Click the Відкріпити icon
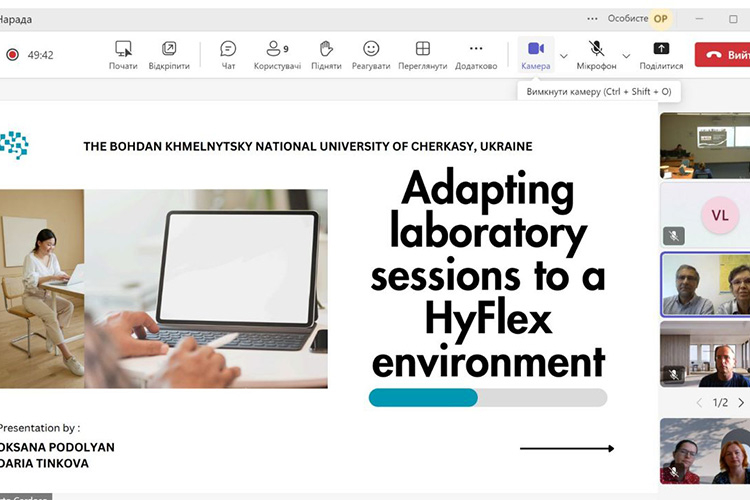 point(169,49)
